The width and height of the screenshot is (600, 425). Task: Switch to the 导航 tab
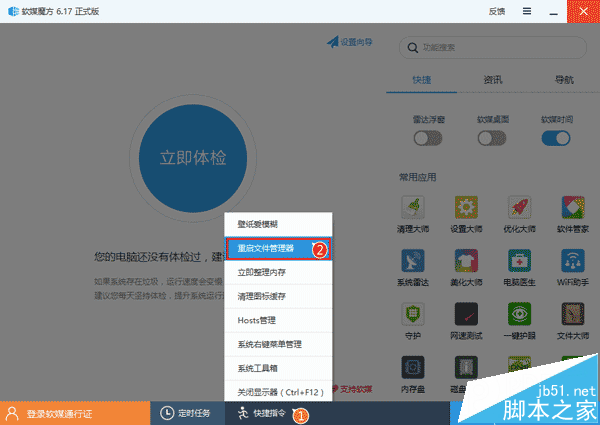coord(564,80)
